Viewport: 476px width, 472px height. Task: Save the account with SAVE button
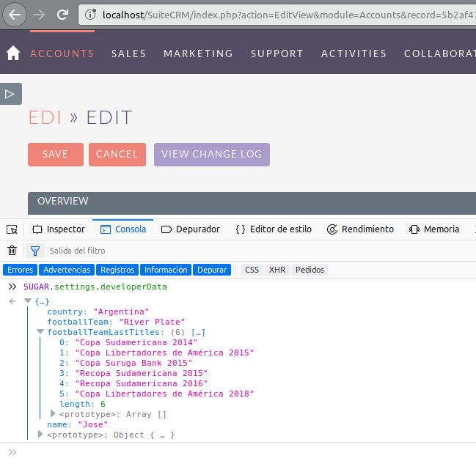pos(56,155)
